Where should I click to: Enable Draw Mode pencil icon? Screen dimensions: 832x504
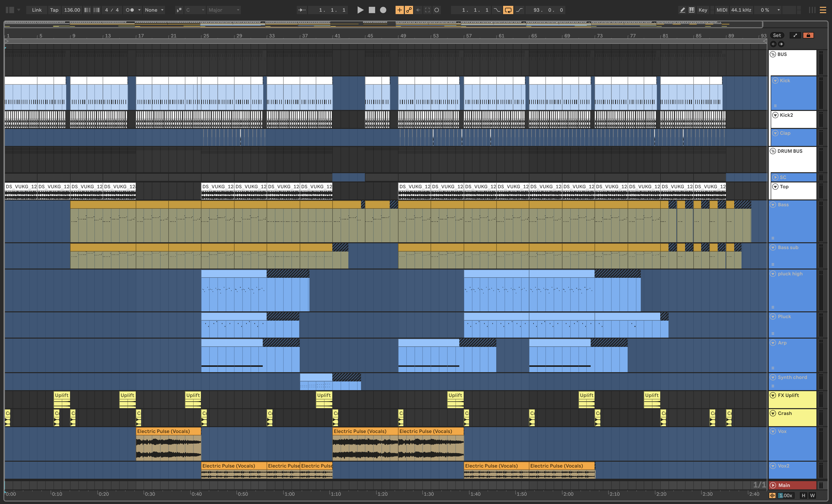[682, 10]
